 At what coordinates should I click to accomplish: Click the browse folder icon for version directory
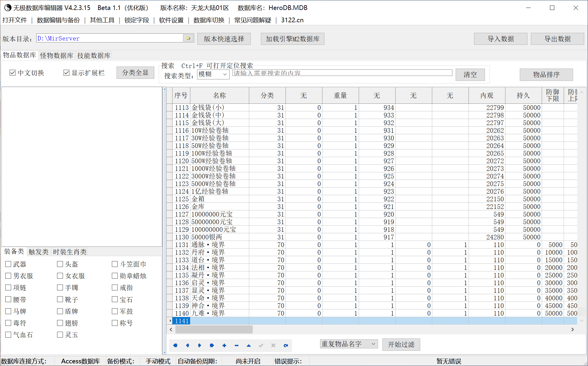pos(188,38)
